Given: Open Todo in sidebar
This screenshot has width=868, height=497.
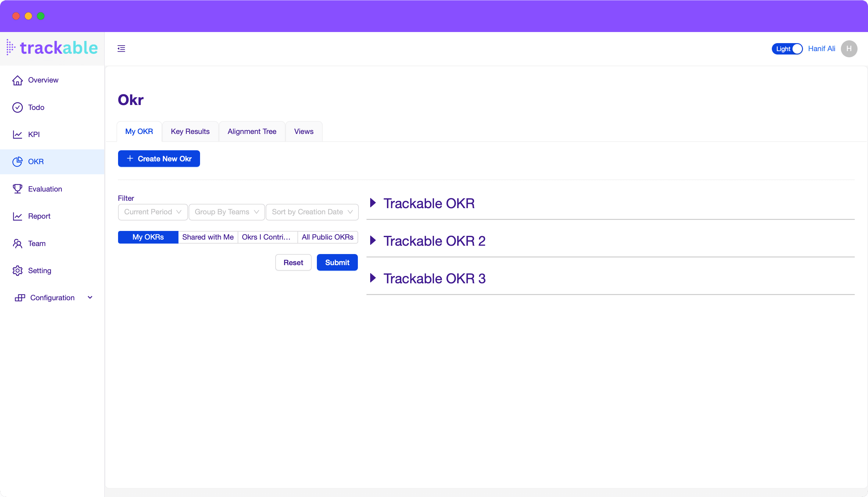Looking at the screenshot, I should point(52,107).
